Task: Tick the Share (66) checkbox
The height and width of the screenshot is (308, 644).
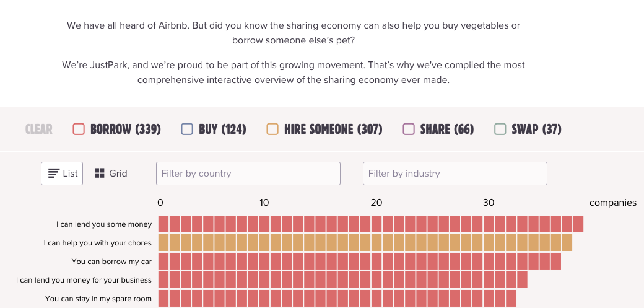Action: [x=408, y=130]
